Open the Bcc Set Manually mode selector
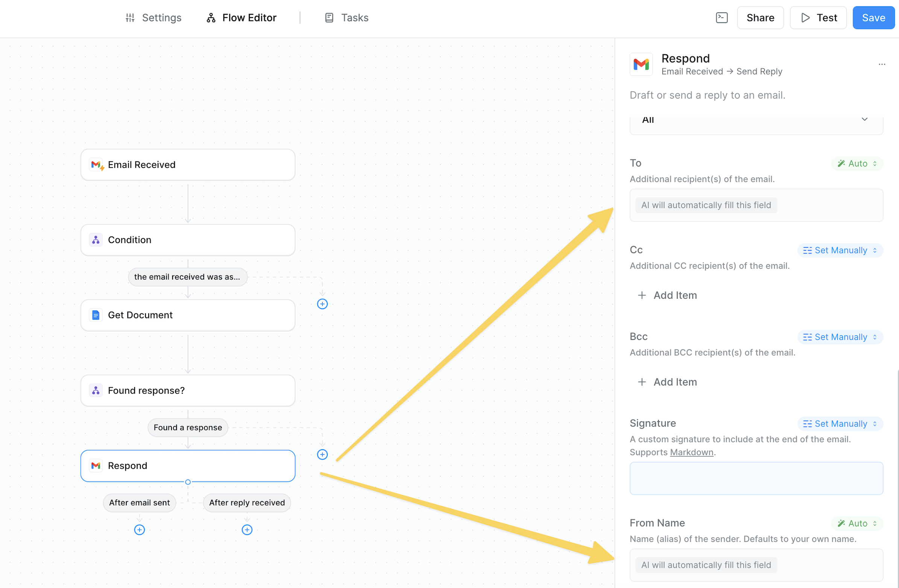Image resolution: width=899 pixels, height=588 pixels. pos(840,337)
